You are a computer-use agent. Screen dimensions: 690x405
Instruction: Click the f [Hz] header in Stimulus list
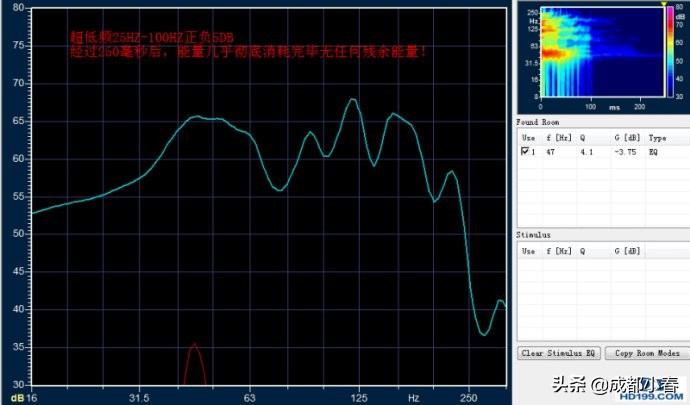coord(556,249)
